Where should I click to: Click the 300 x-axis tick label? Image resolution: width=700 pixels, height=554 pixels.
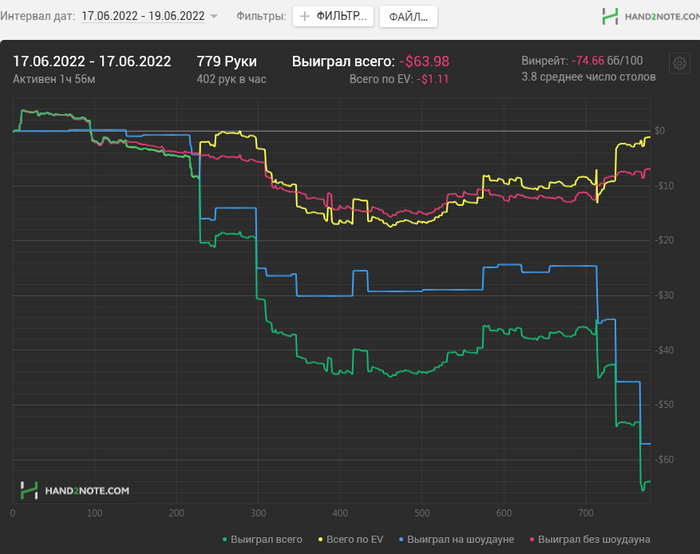(258, 513)
